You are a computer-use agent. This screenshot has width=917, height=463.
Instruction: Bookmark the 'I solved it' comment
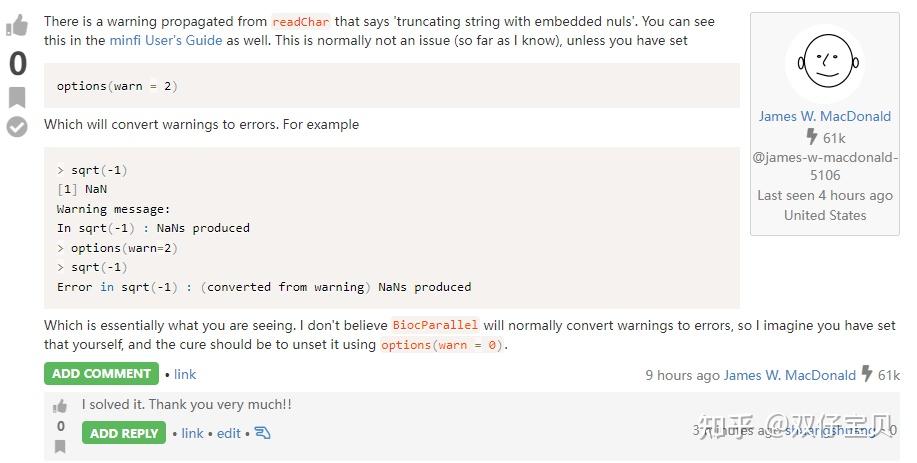point(60,446)
